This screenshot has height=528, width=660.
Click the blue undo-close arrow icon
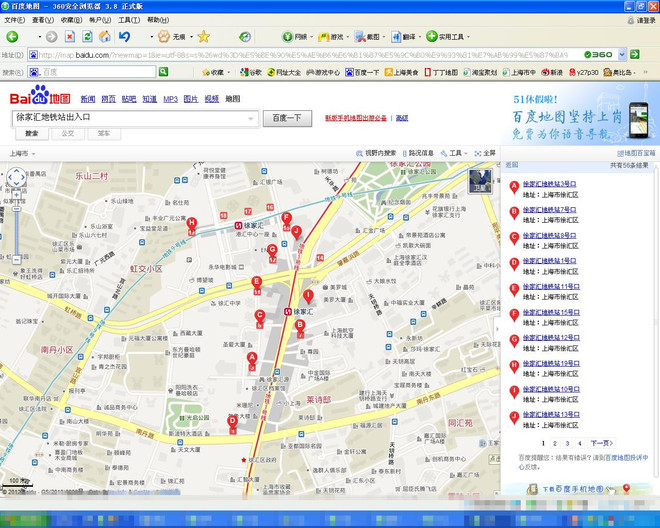[x=124, y=37]
